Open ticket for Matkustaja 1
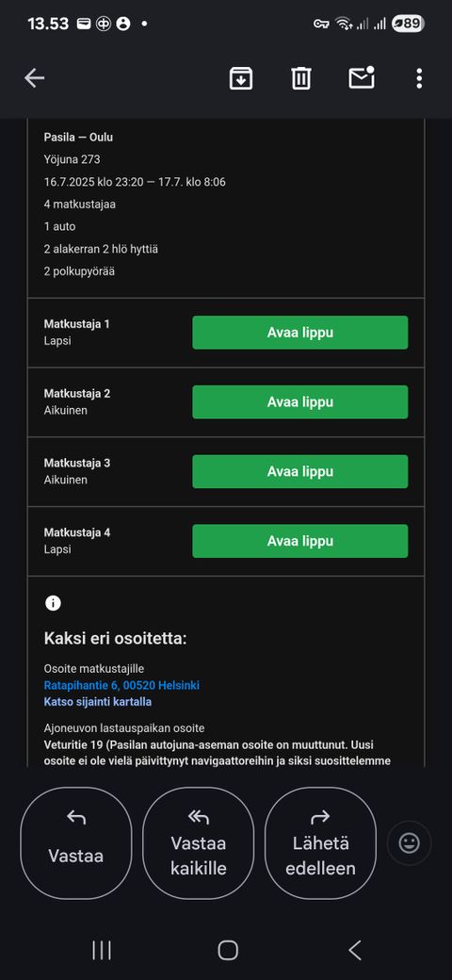The width and height of the screenshot is (452, 980). click(300, 333)
